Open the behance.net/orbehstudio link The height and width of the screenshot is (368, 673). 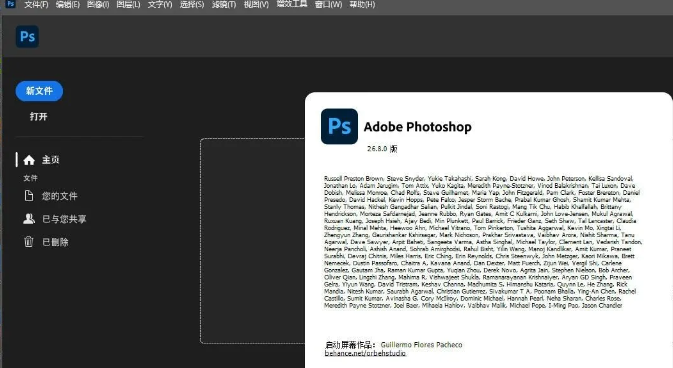[x=365, y=353]
